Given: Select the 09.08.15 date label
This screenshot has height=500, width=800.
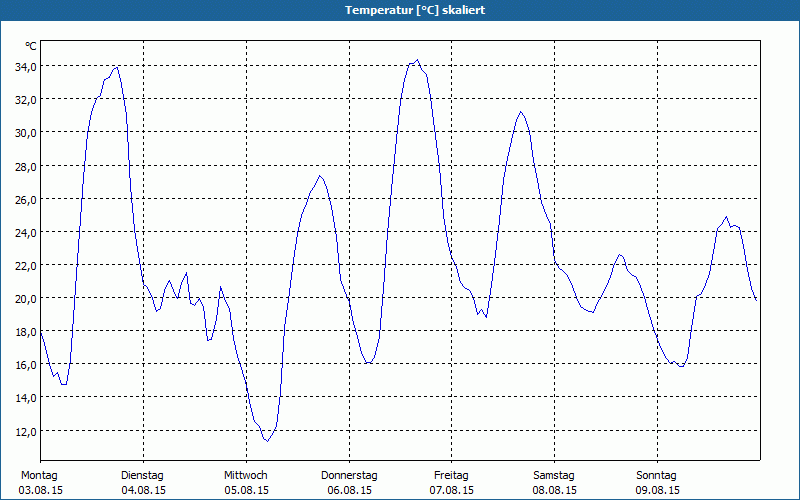Looking at the screenshot, I should pyautogui.click(x=657, y=490).
